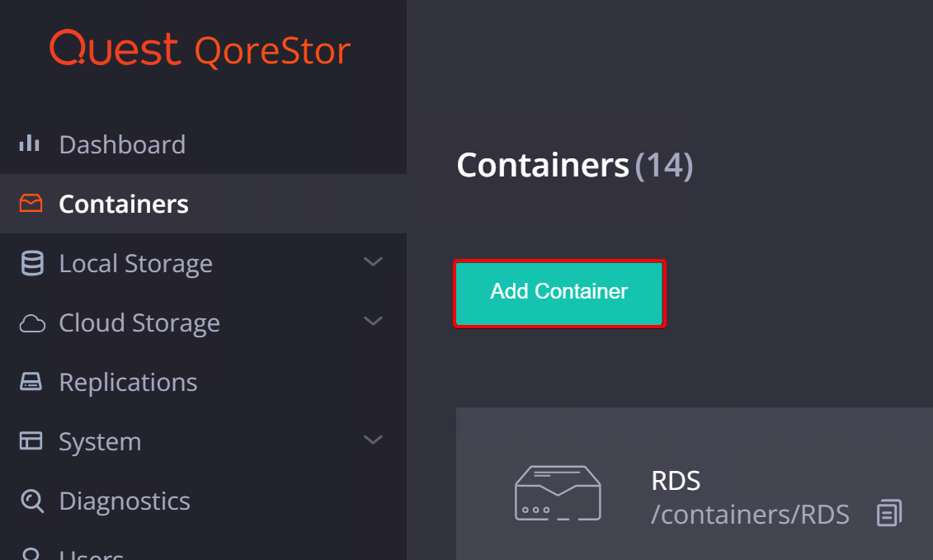Click the Local Storage database icon

tap(31, 264)
